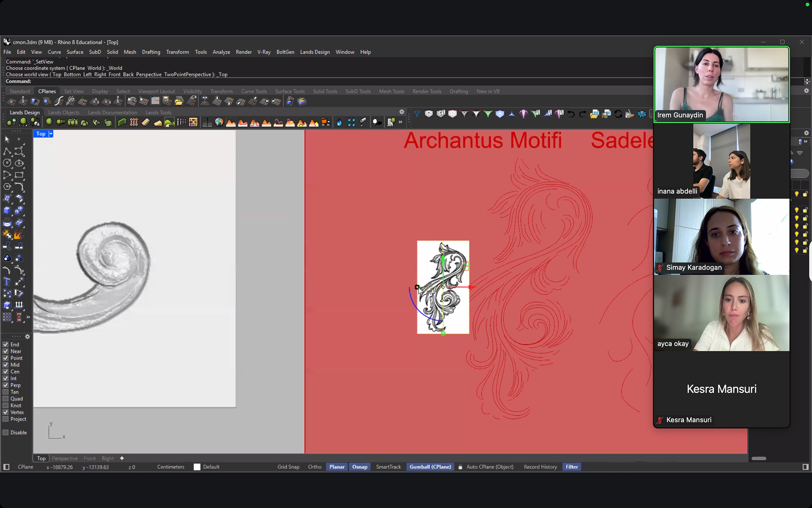Toggle Grid Snap in status bar
The image size is (812, 508).
[x=288, y=467]
